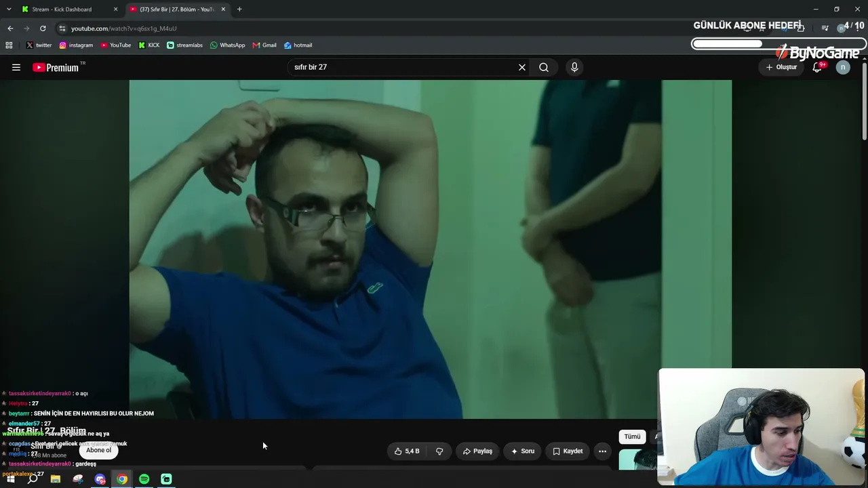Open Streamlabs app on the taskbar

click(x=166, y=479)
